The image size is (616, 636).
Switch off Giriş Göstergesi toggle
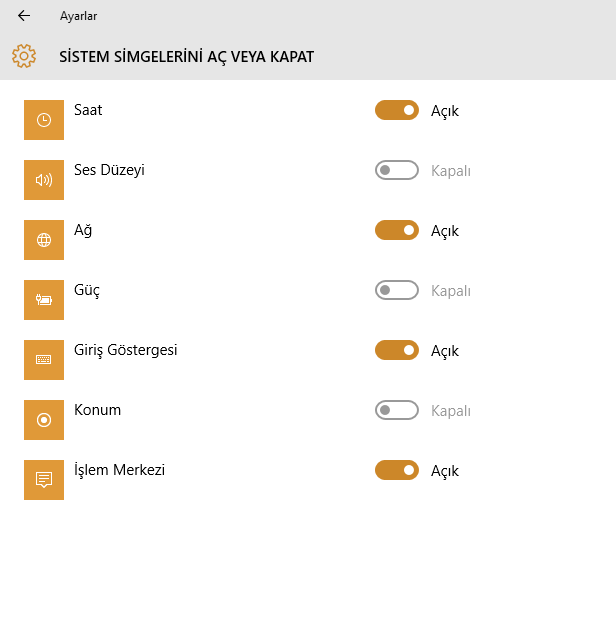(x=397, y=350)
